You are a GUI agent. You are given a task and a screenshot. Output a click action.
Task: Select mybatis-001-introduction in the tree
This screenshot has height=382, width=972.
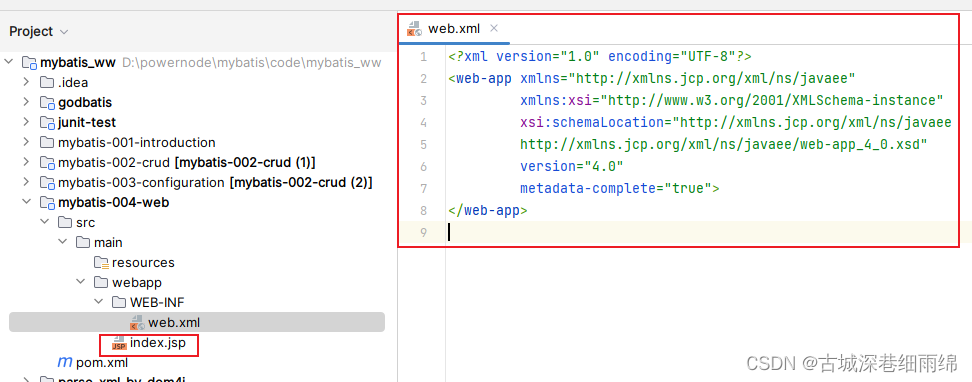pos(136,142)
